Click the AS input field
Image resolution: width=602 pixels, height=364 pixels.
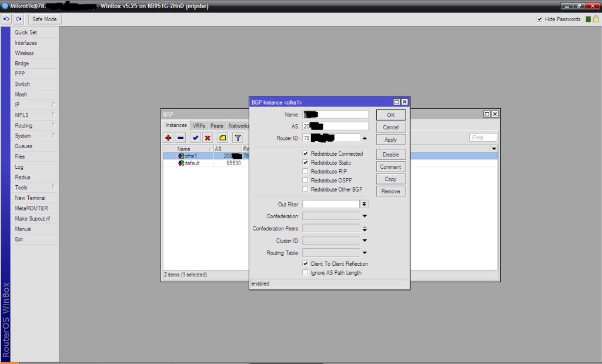(x=335, y=126)
